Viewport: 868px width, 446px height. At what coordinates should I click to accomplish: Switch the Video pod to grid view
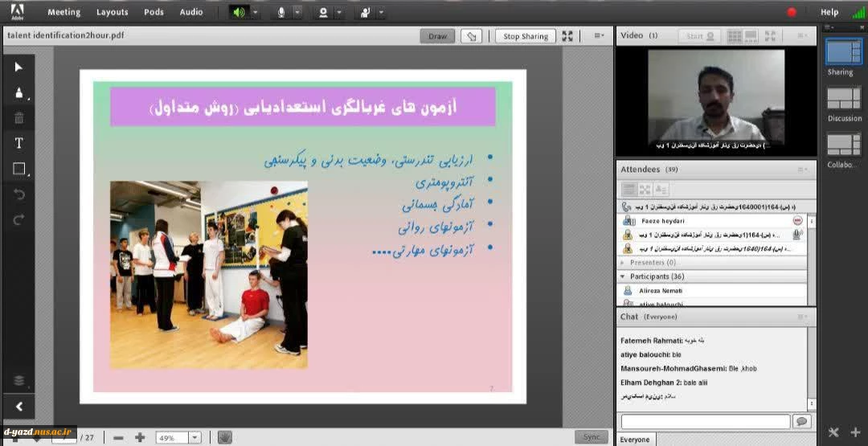coord(734,36)
